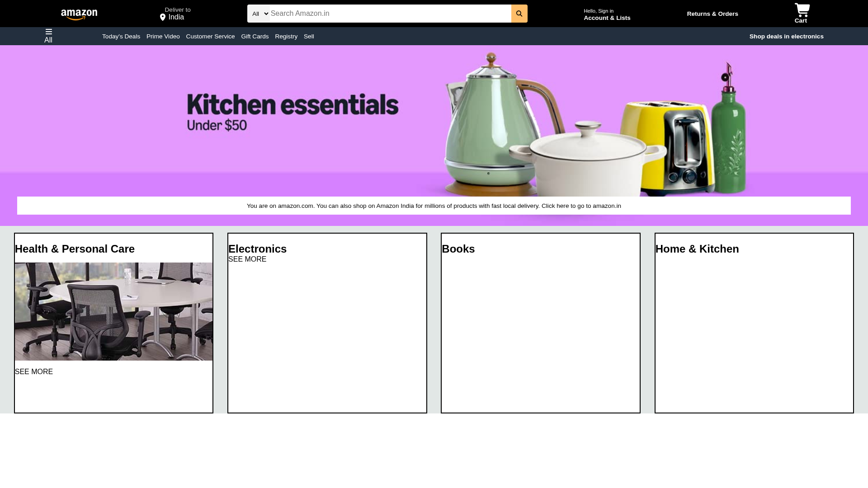The image size is (868, 488).
Task: Click SEE MORE under Health & Personal Care
Action: 34,372
